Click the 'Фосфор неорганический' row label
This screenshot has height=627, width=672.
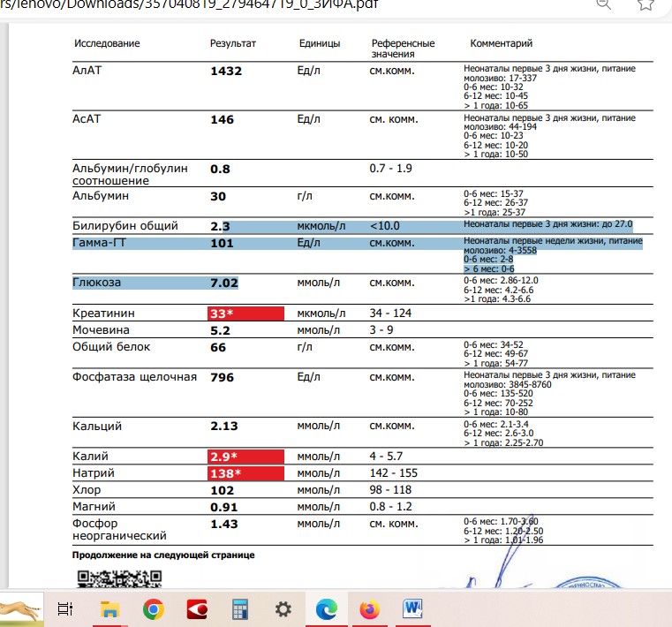pyautogui.click(x=119, y=530)
